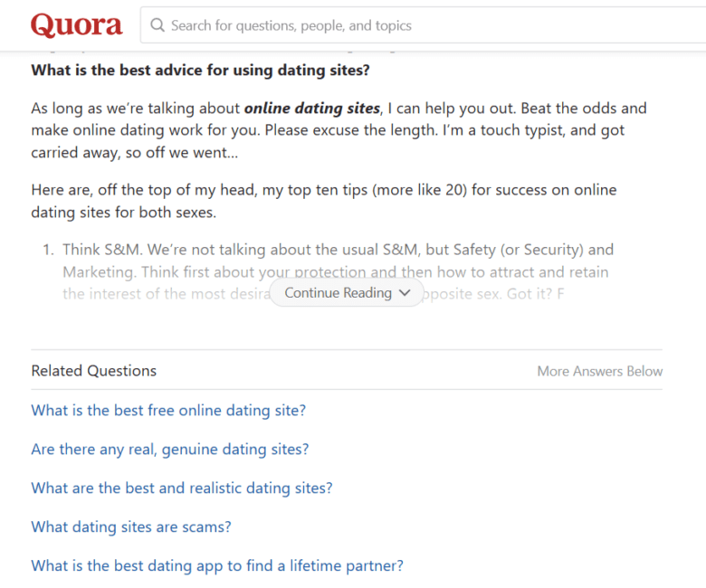Image resolution: width=706 pixels, height=588 pixels.
Task: Click the 'Here are, off the top' paragraph
Action: click(x=324, y=201)
